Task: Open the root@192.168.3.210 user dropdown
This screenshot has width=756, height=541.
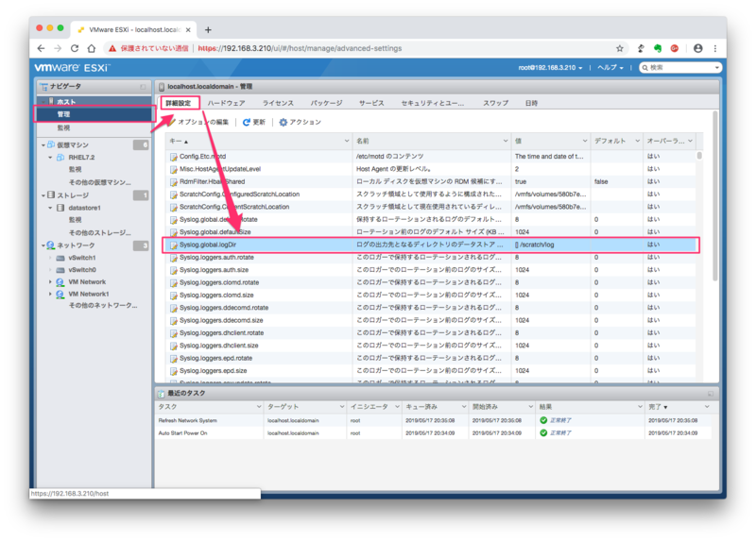Action: 550,67
